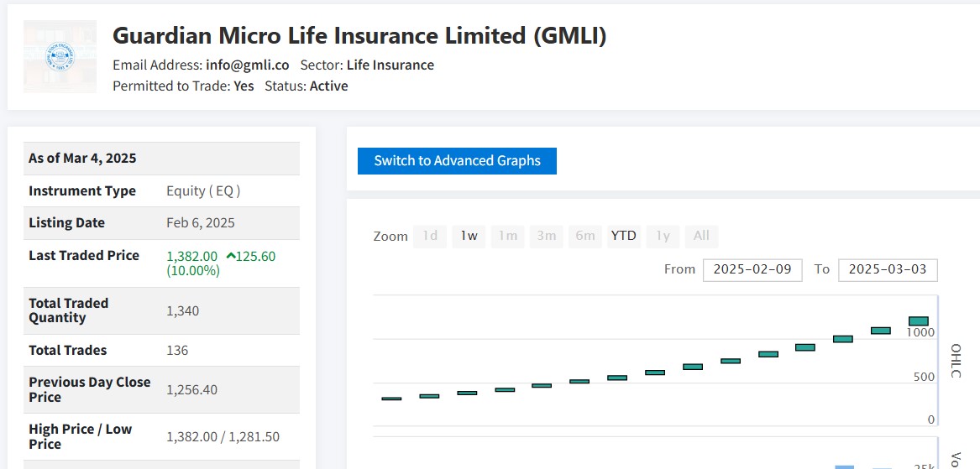Viewport: 980px width, 469px height.
Task: Click the company name heading
Action: click(x=359, y=36)
